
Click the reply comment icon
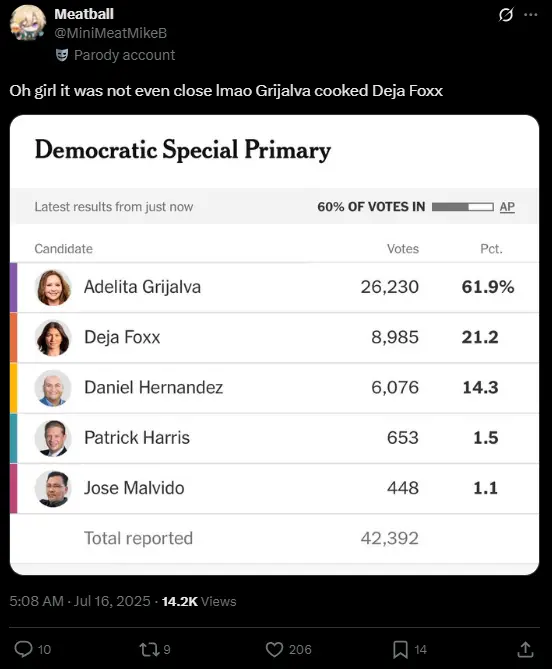(23, 649)
